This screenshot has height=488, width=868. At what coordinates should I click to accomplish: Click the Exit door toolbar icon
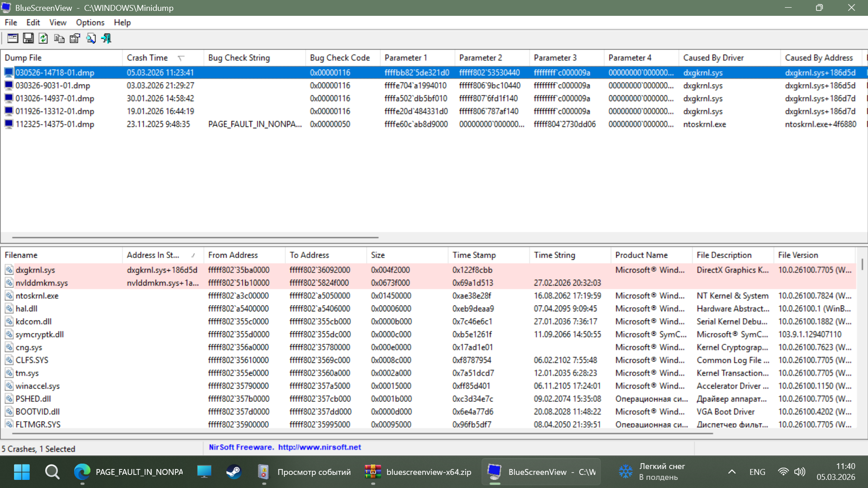point(106,38)
